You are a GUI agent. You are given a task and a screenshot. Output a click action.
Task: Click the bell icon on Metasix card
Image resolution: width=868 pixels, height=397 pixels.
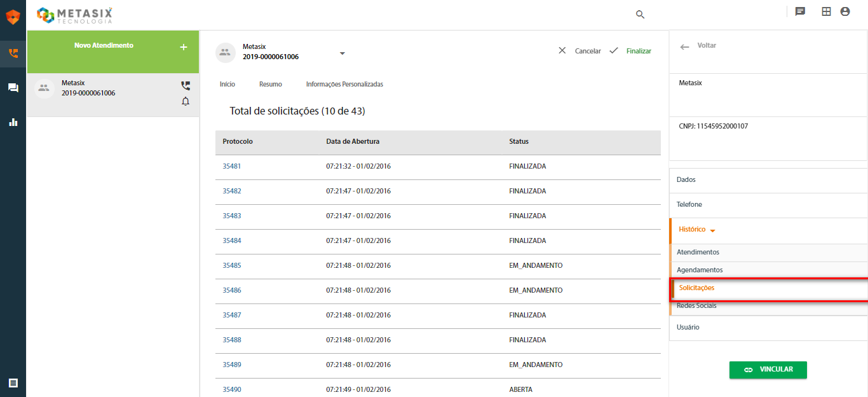click(x=186, y=101)
